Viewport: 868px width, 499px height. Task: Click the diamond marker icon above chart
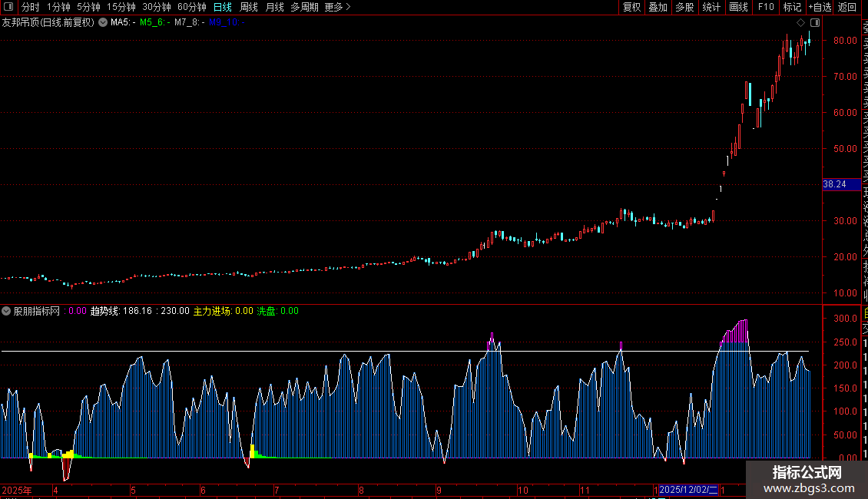(x=800, y=23)
